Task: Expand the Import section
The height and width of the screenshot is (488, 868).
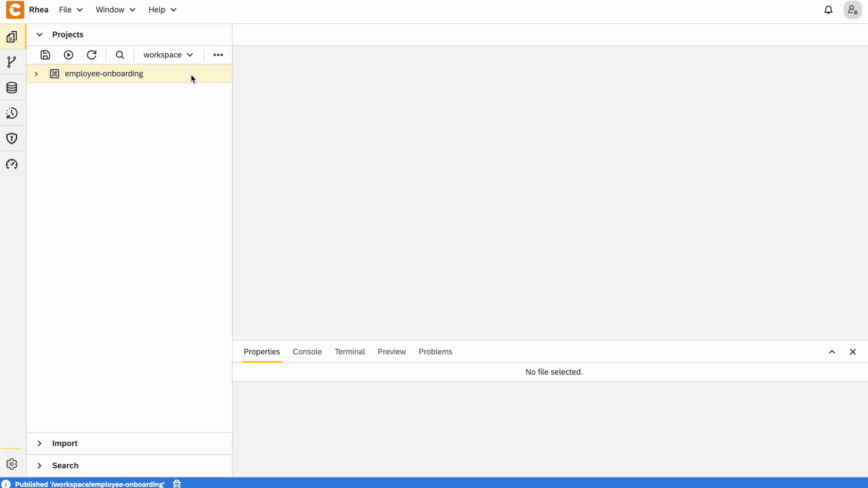Action: tap(39, 443)
